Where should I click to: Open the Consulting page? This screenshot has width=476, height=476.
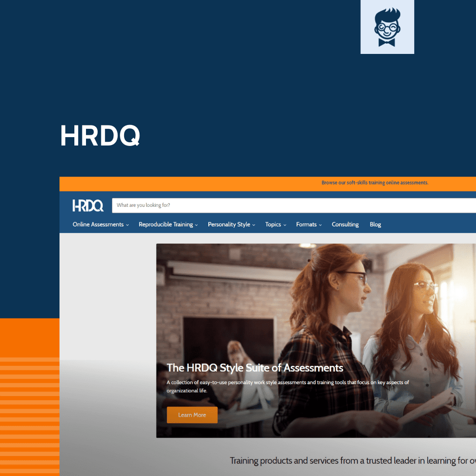tap(345, 224)
